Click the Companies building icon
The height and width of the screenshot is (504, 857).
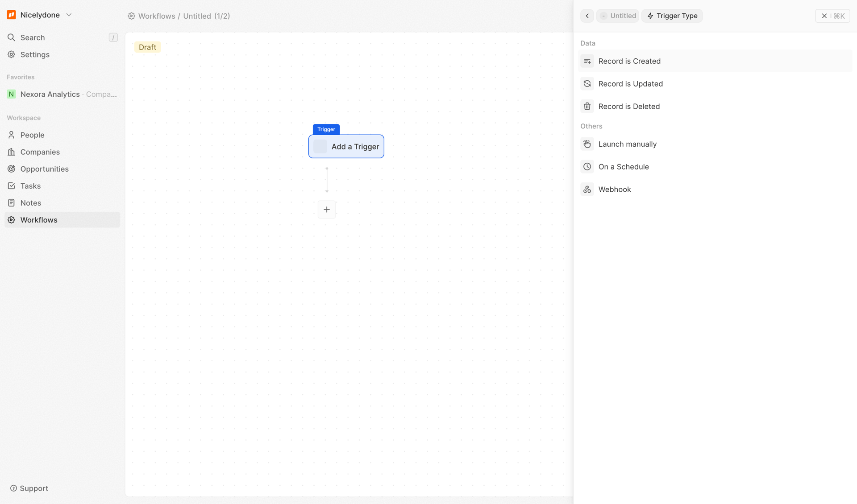click(x=11, y=152)
